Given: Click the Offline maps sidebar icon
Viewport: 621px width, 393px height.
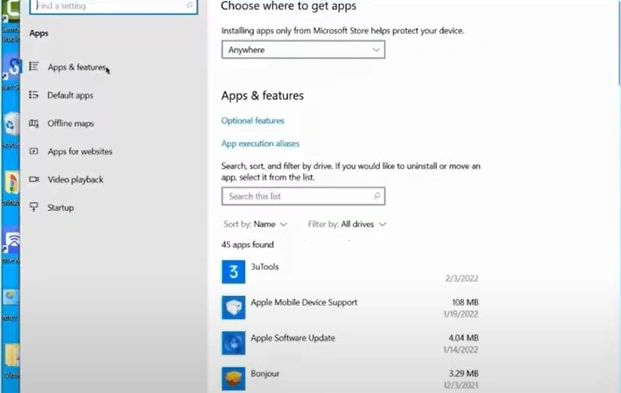Looking at the screenshot, I should 34,123.
